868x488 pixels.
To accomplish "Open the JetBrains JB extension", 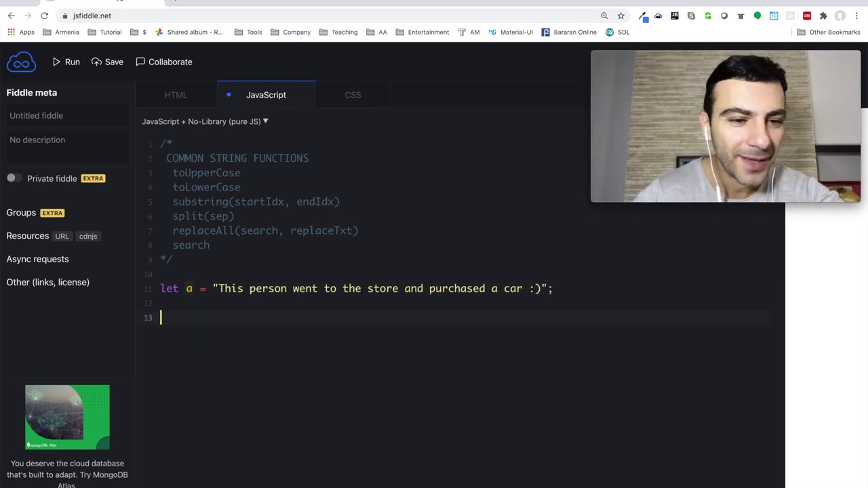I will (x=675, y=16).
